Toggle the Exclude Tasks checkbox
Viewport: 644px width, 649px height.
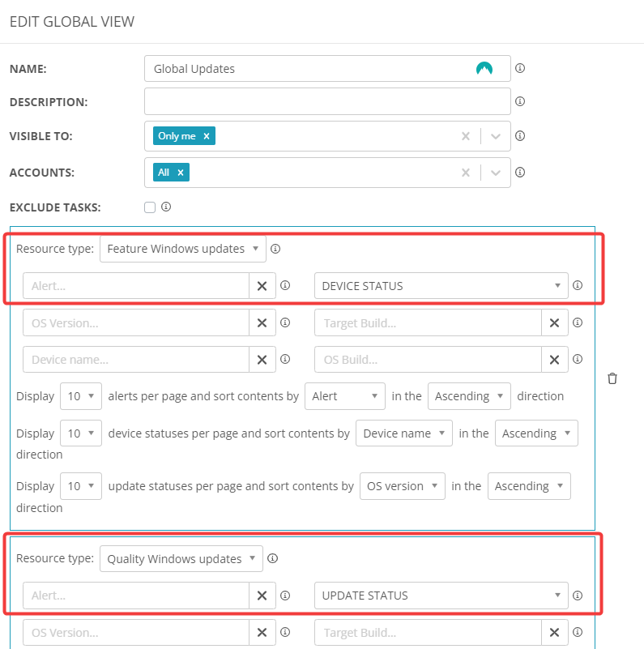150,207
